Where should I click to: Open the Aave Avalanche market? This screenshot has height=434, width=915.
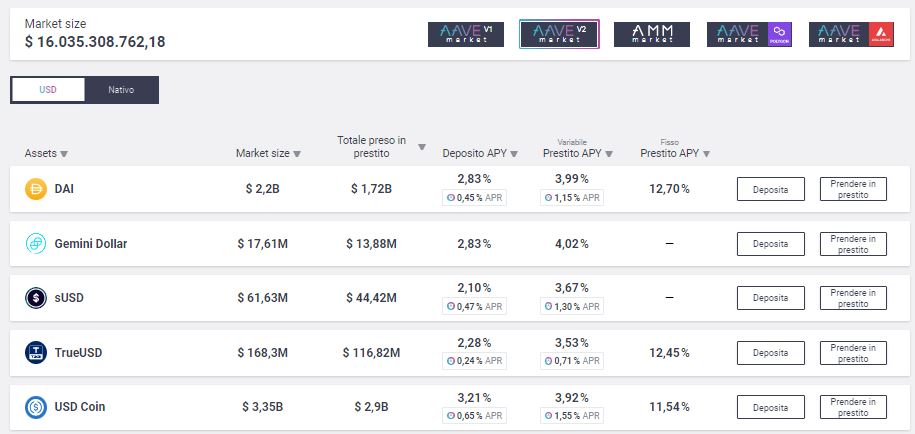click(x=851, y=34)
